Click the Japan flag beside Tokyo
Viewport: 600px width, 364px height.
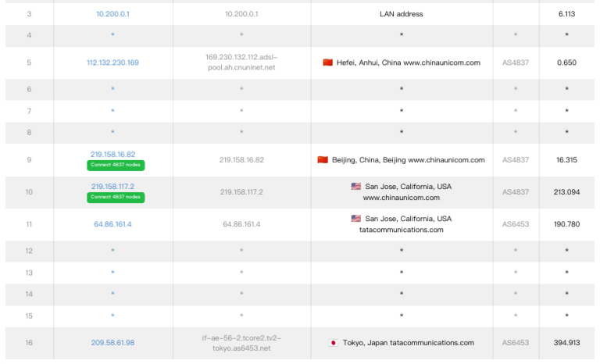(x=334, y=343)
